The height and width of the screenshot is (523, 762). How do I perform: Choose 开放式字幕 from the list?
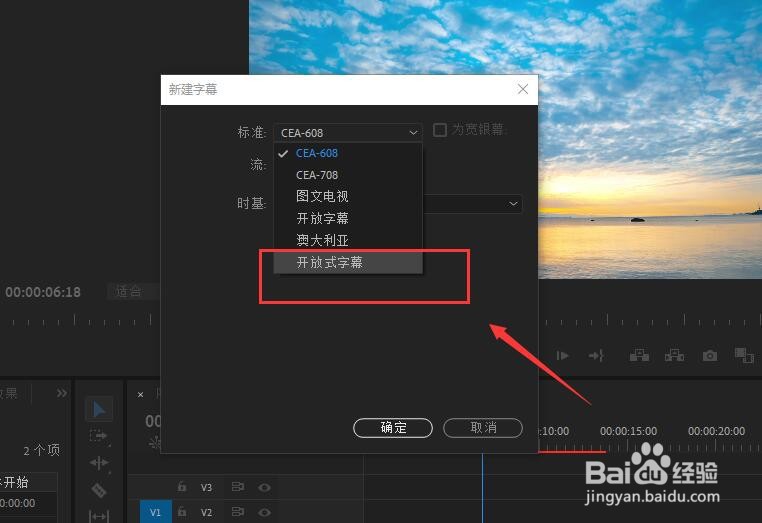click(348, 262)
